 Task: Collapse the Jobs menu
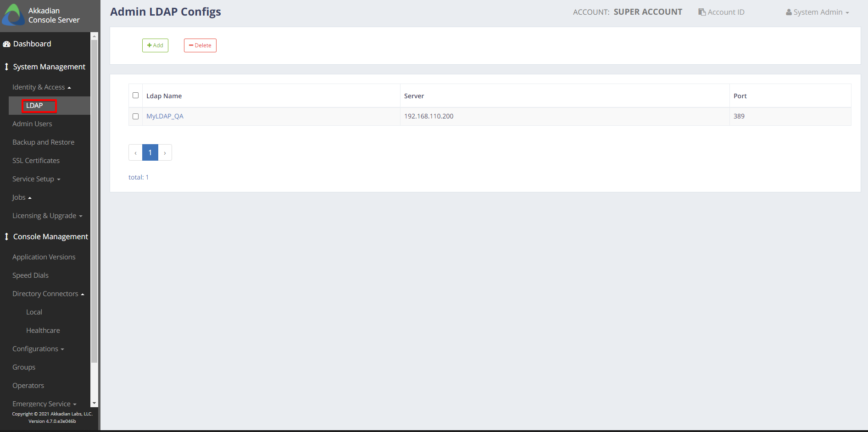click(22, 197)
